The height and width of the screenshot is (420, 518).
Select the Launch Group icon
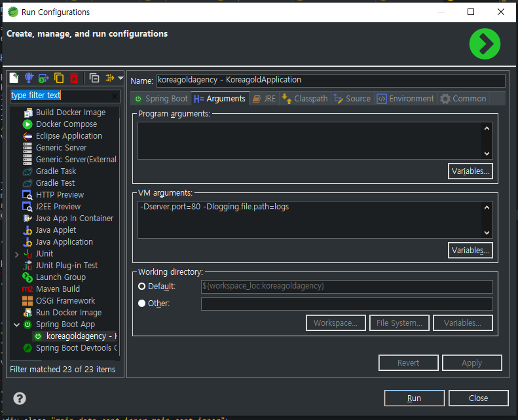pos(28,277)
